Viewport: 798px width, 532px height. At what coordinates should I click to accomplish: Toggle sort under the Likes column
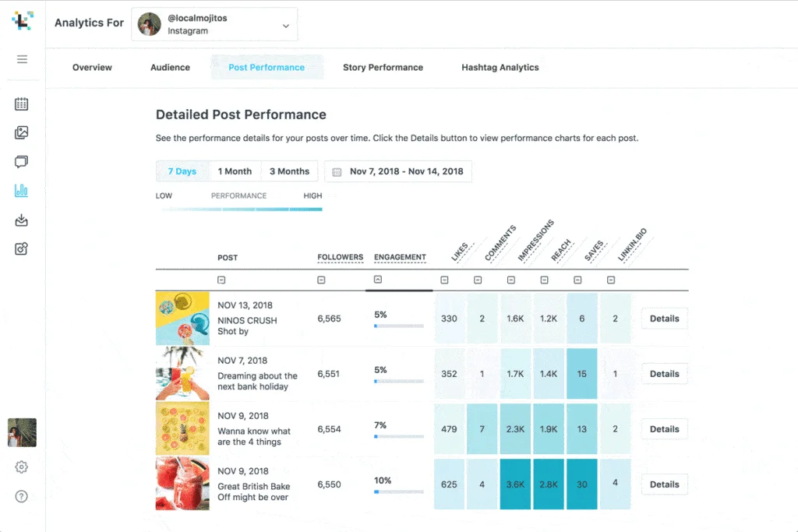pyautogui.click(x=444, y=280)
